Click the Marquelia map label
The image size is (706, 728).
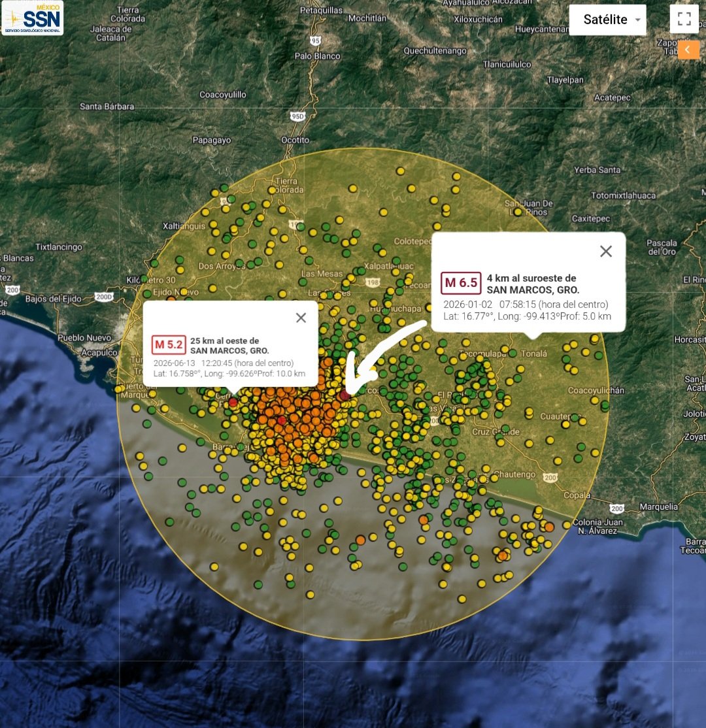[658, 506]
